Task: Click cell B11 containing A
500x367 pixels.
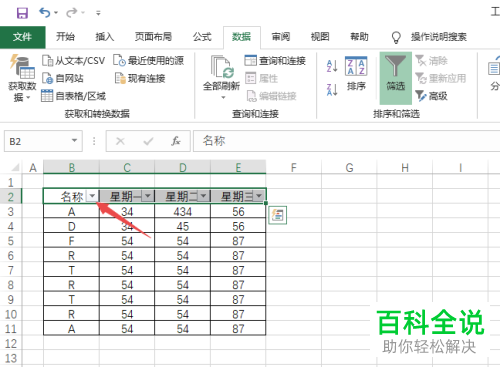Action: pyautogui.click(x=71, y=329)
